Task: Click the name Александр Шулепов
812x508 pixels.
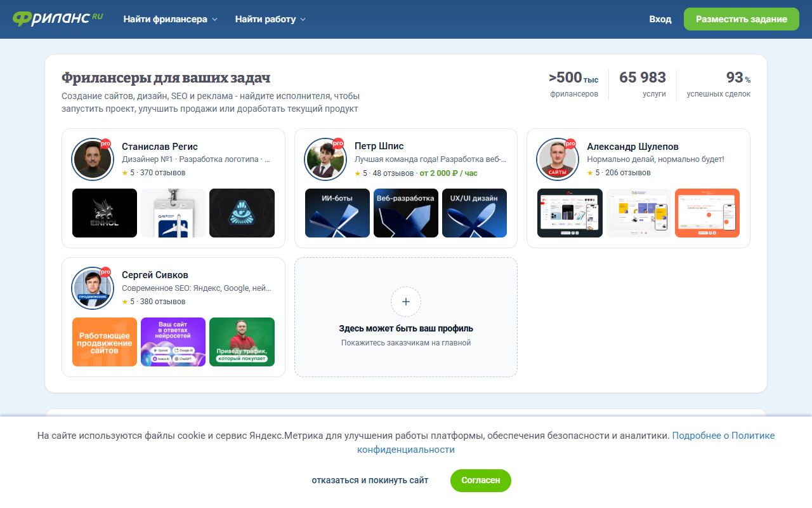Action: coord(632,146)
